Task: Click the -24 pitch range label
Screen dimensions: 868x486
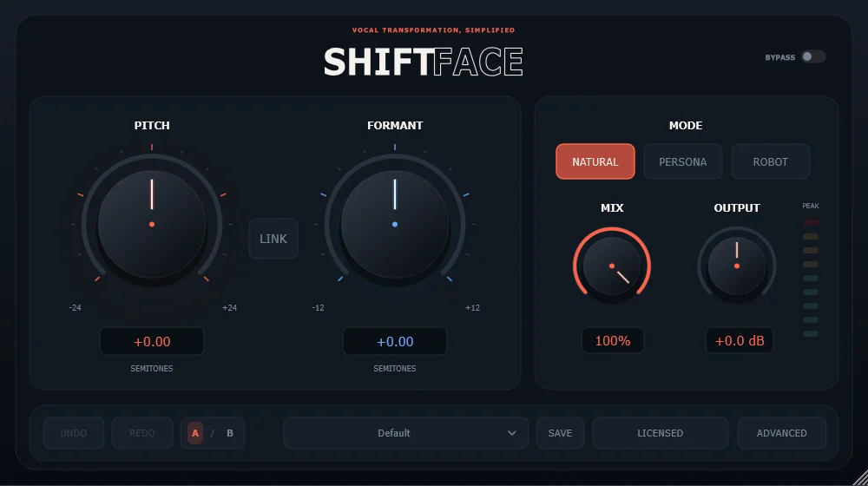Action: [x=76, y=308]
